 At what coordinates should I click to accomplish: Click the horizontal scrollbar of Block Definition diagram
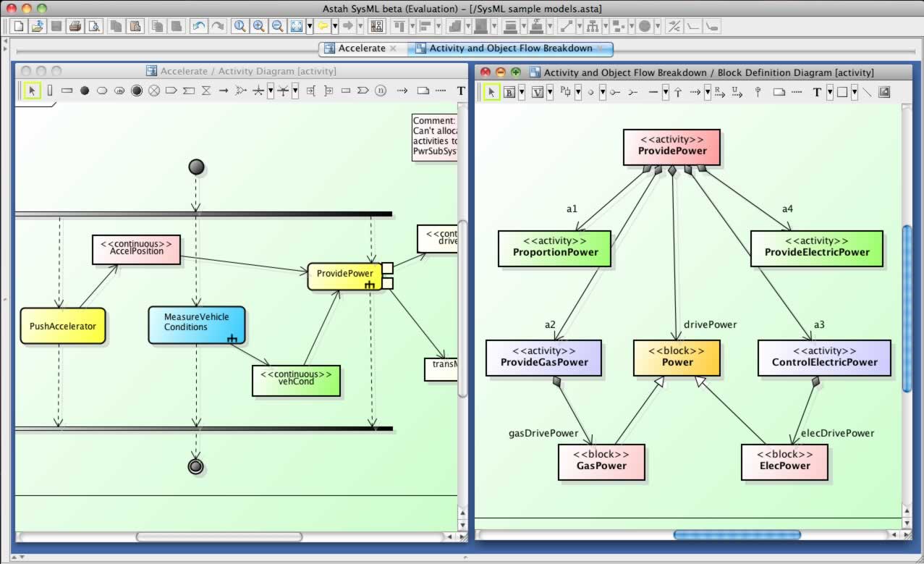(x=737, y=535)
